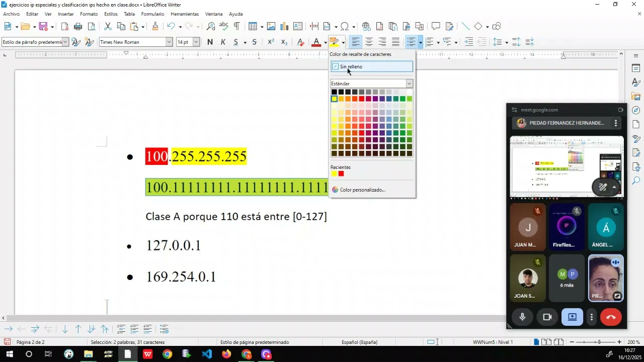Click the 200 % zoom level
The height and width of the screenshot is (362, 644).
[633, 342]
